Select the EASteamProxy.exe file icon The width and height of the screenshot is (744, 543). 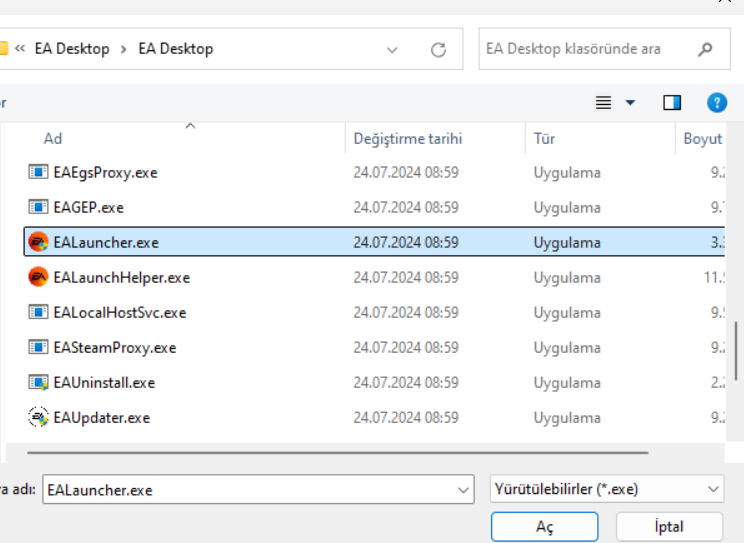pos(38,347)
